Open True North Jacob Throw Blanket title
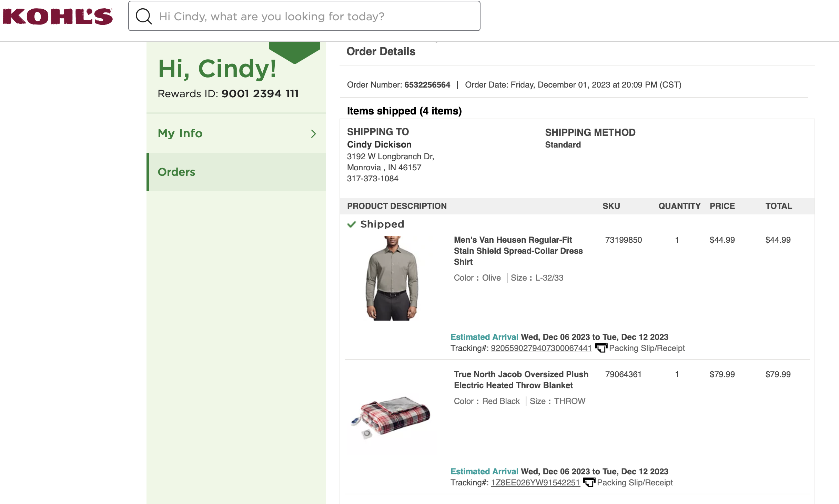The height and width of the screenshot is (504, 839). tap(521, 380)
